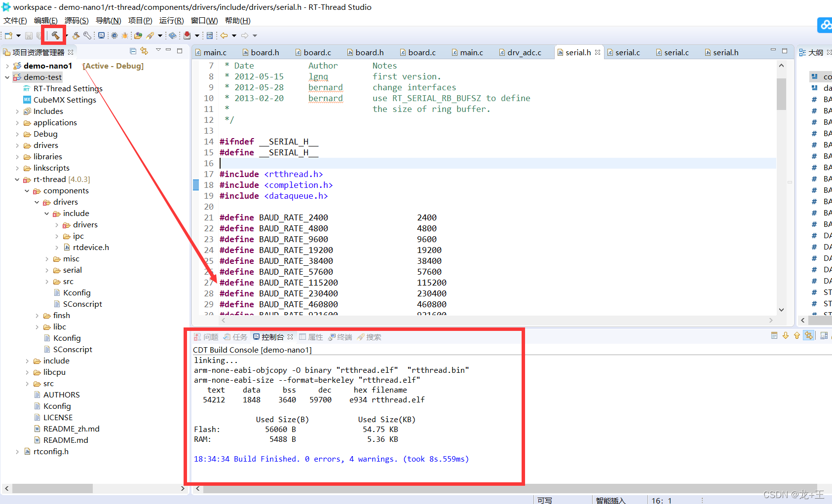
Task: Maximize the project explorer panel
Action: [180, 50]
